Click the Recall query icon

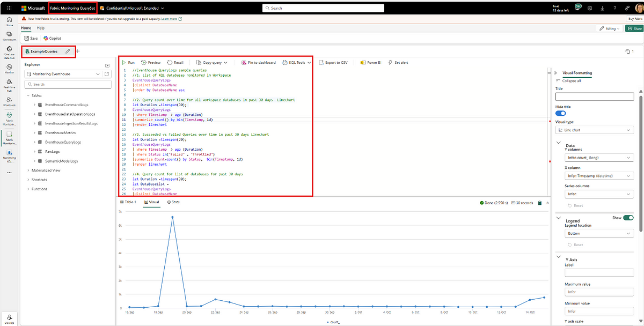[170, 63]
